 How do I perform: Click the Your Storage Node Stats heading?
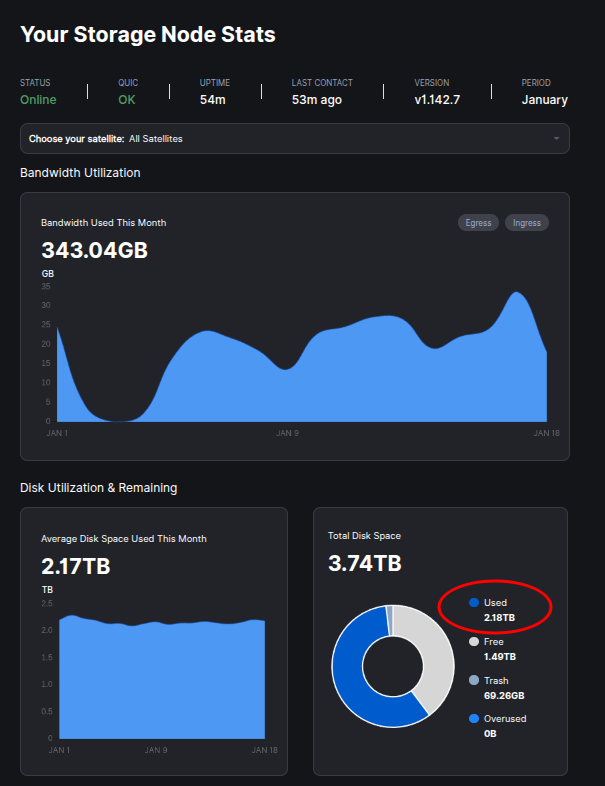coord(148,35)
